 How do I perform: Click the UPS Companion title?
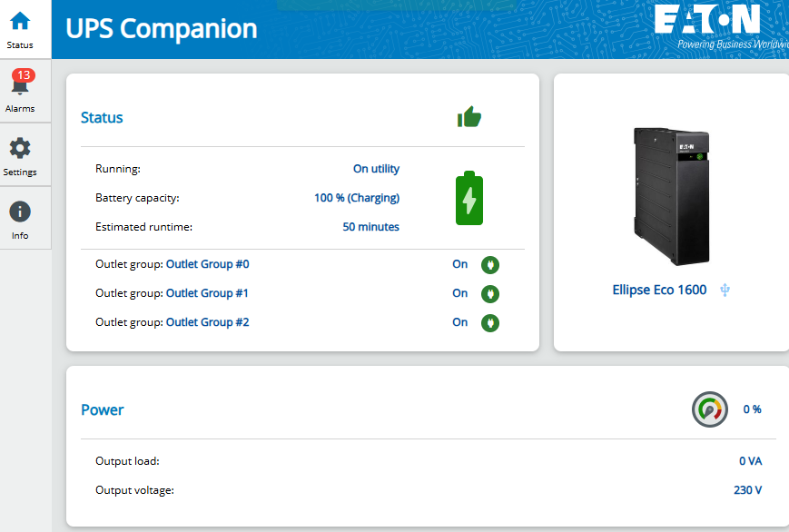click(x=162, y=28)
